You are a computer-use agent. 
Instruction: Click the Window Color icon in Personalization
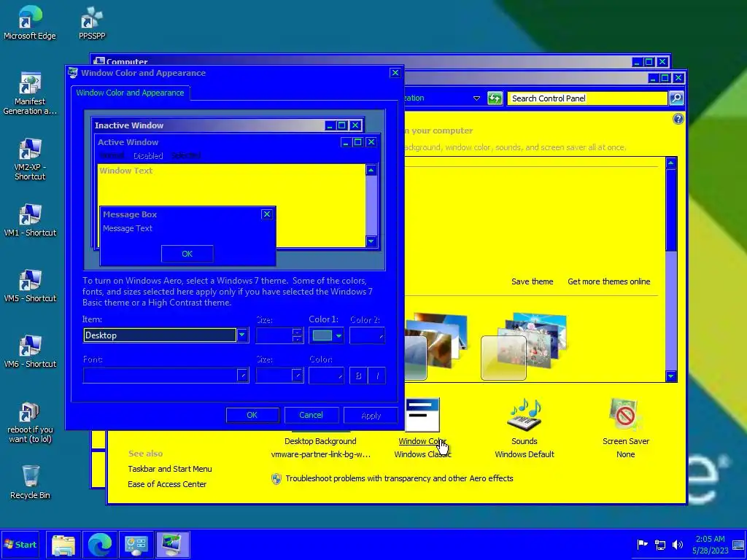tap(422, 415)
